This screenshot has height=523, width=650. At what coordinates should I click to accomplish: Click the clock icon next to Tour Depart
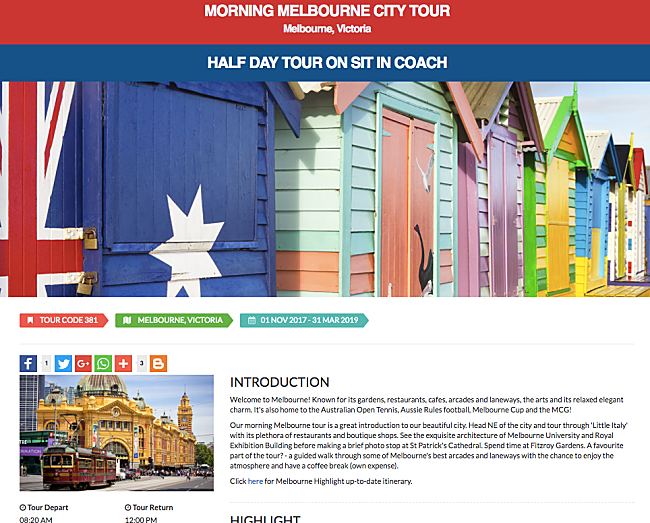pyautogui.click(x=23, y=507)
